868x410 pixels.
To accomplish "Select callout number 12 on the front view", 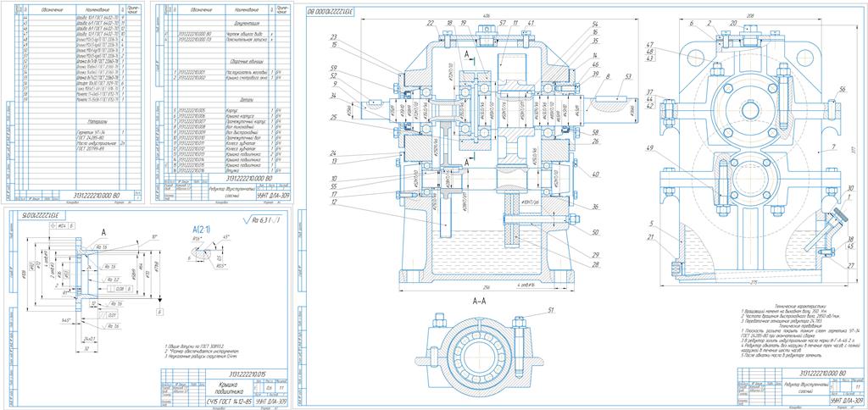I will (334, 203).
